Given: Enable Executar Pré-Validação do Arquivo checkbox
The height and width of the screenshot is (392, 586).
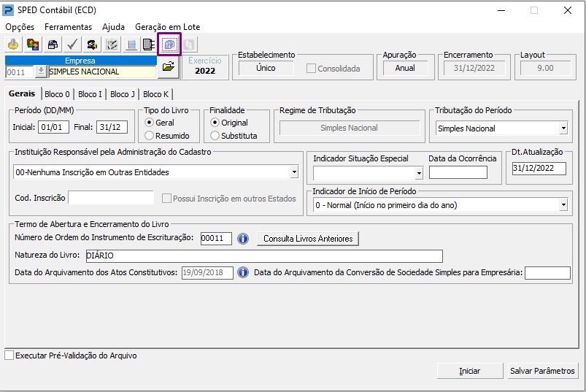Looking at the screenshot, I should tap(9, 355).
